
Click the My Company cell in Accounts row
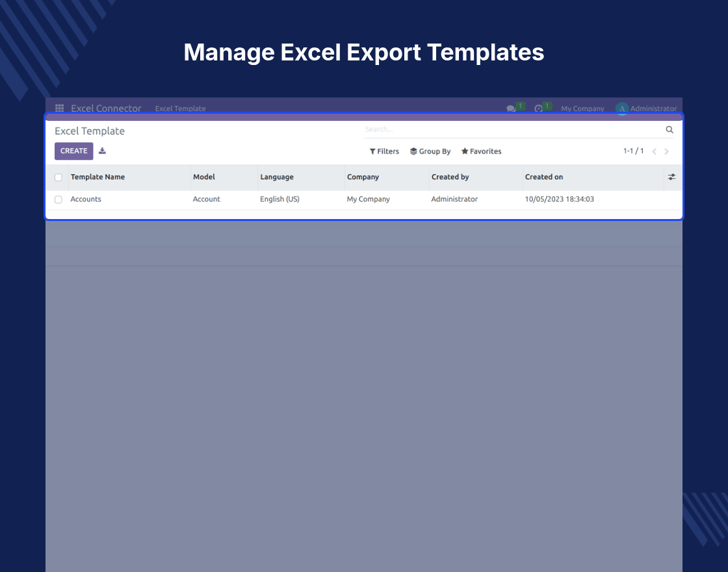click(368, 199)
